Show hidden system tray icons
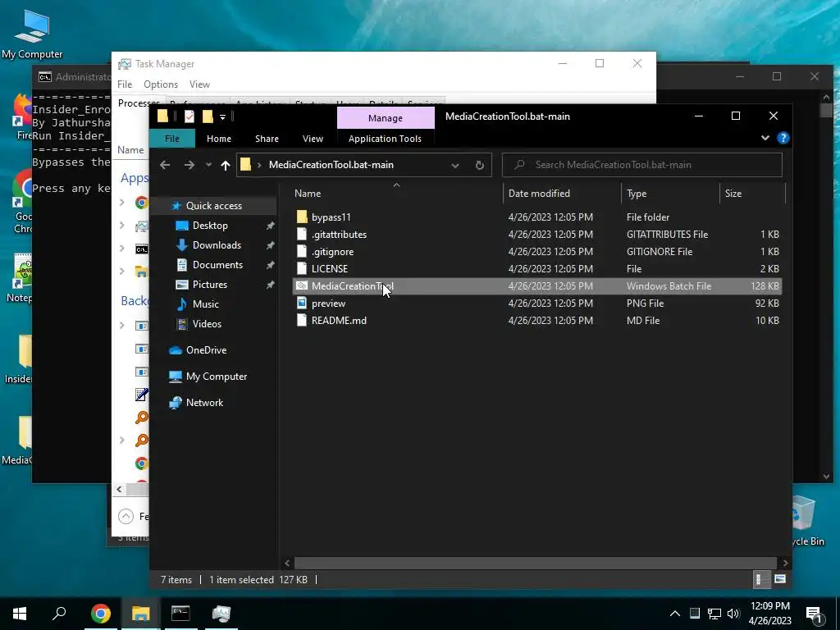Screen dimensions: 840x630 click(675, 614)
